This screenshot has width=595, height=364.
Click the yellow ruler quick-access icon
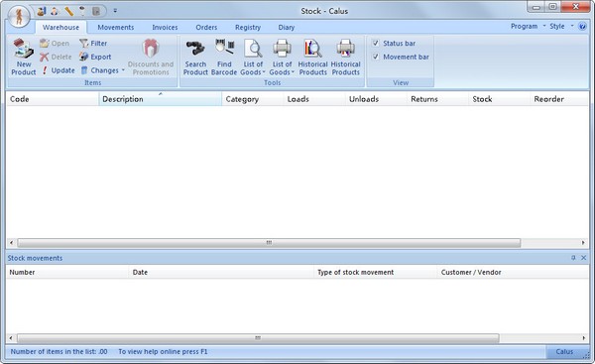68,11
